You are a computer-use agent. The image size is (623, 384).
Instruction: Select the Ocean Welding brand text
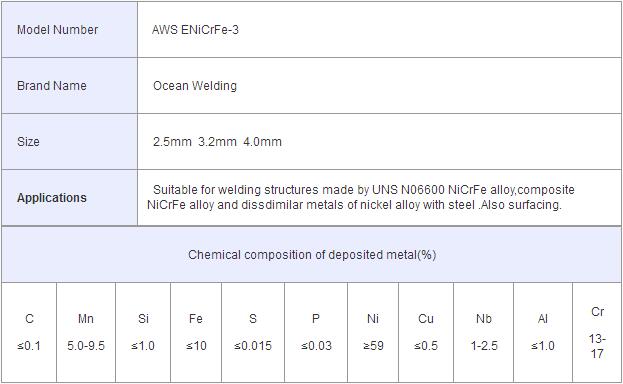point(195,86)
